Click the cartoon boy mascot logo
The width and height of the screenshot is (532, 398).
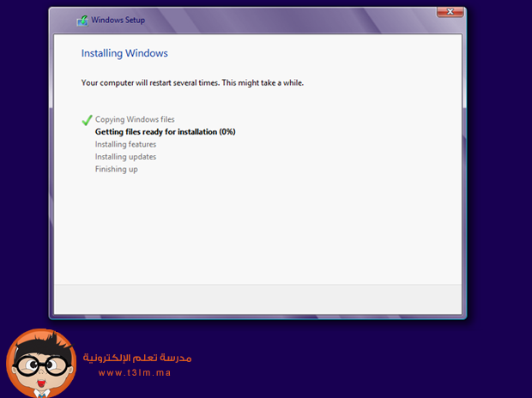39,361
